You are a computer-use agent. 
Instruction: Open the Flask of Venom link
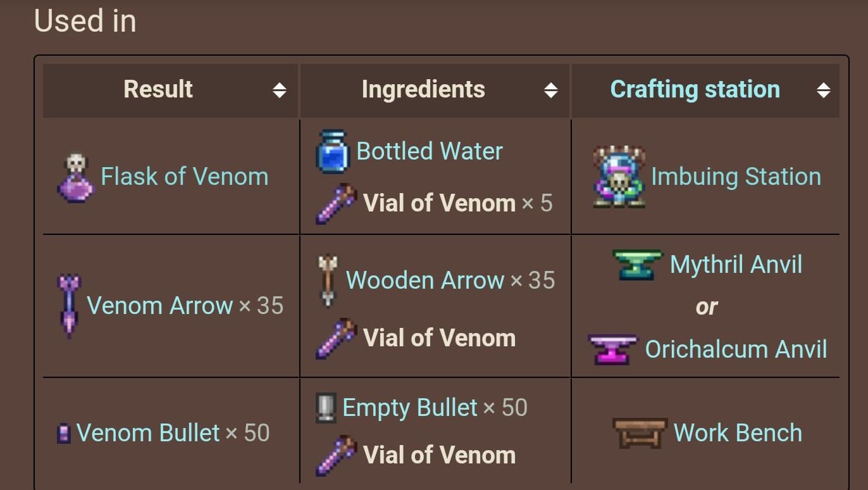185,177
